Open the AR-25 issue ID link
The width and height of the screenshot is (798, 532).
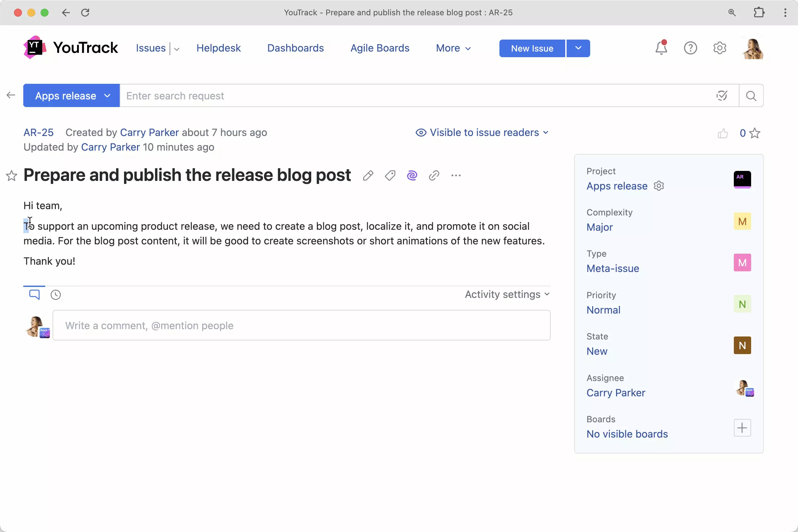[x=38, y=132]
